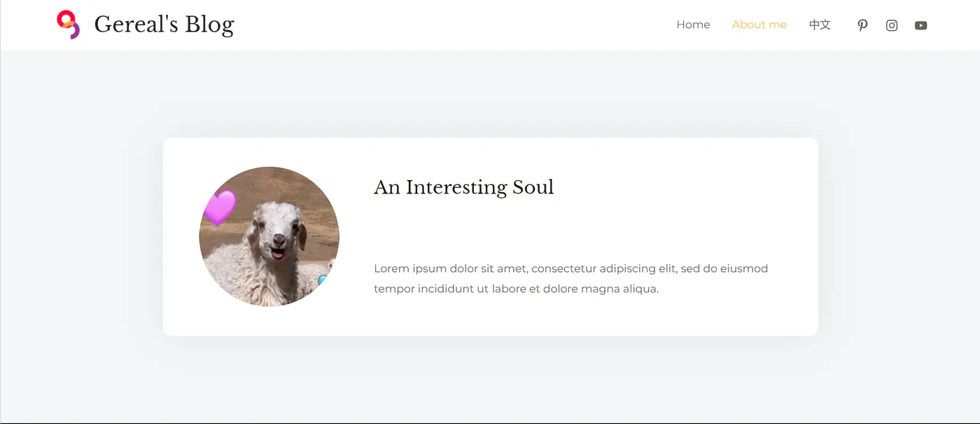Click the word Gereal's in the title

136,25
